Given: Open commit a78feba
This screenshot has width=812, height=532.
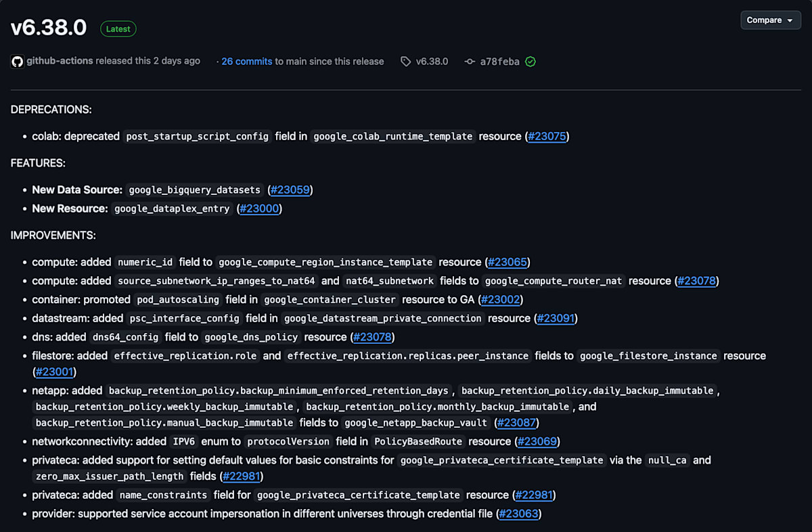Looking at the screenshot, I should pyautogui.click(x=500, y=62).
